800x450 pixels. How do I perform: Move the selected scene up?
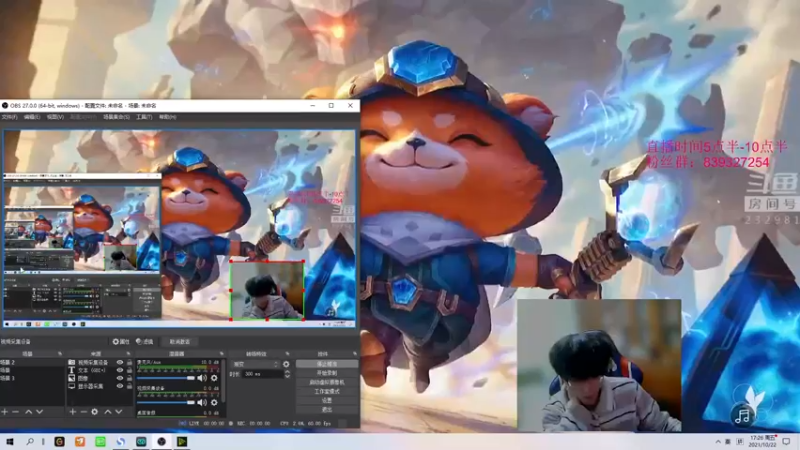[x=29, y=412]
